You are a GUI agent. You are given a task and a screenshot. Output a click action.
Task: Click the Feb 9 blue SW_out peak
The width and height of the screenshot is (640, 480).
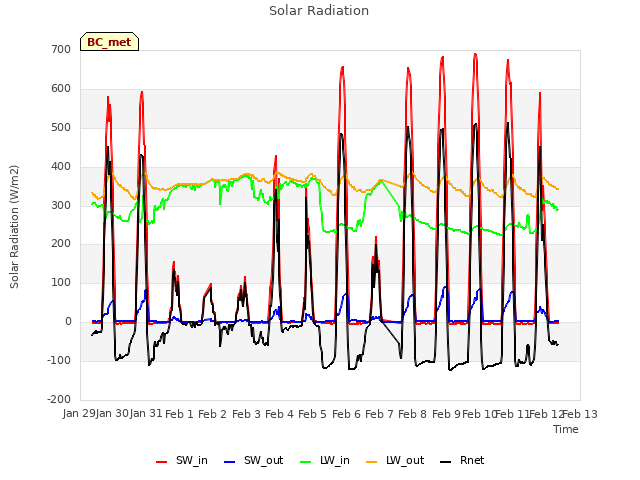pyautogui.click(x=444, y=287)
